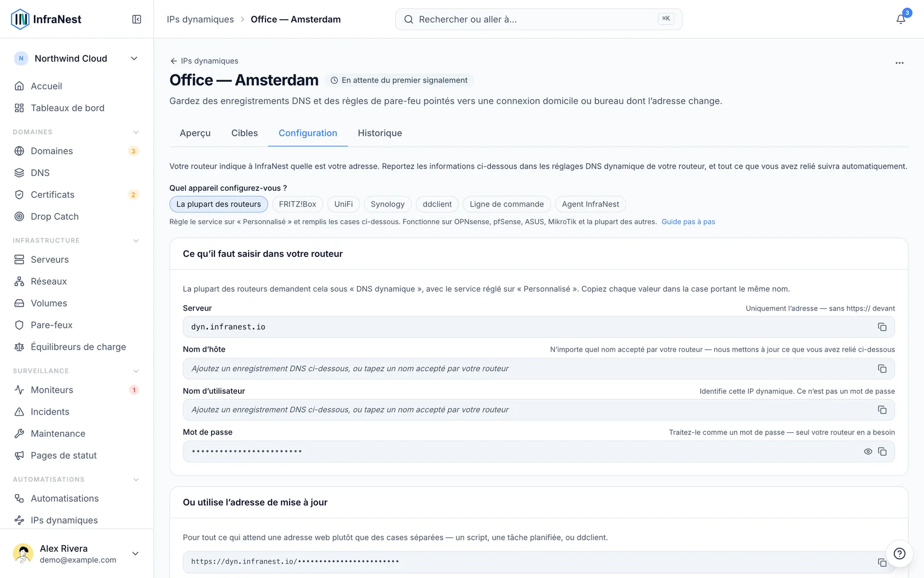The width and height of the screenshot is (924, 578).
Task: Click the Certificats badge showing 2
Action: (x=133, y=195)
